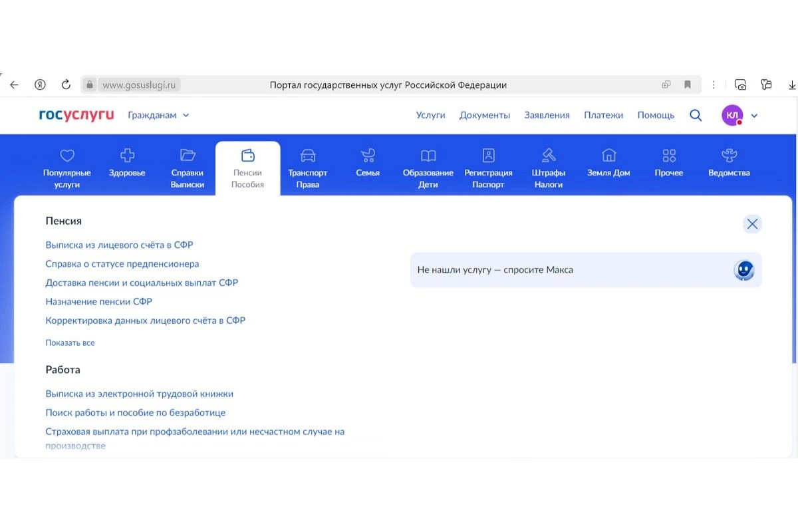The width and height of the screenshot is (798, 532).
Task: Click the screenshot camera icon in browser toolbar
Action: pos(740,84)
